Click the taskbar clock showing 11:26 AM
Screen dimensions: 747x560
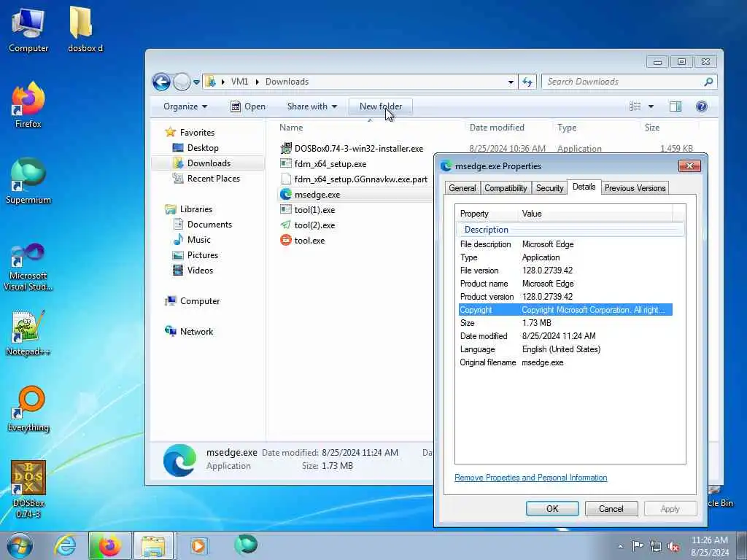pos(709,546)
